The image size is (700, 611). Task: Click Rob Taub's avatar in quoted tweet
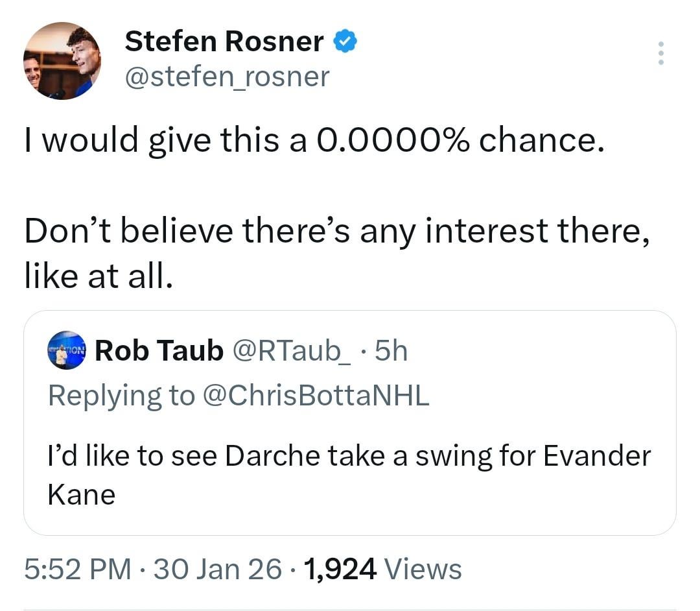67,351
